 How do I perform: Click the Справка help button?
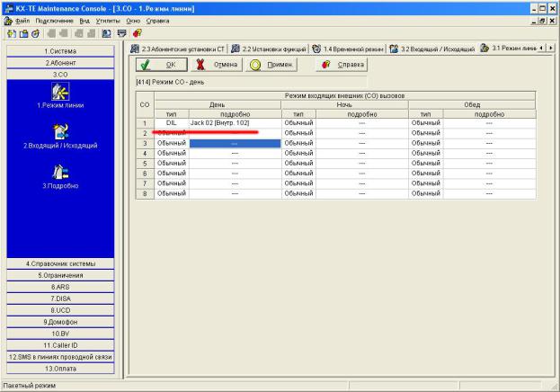tap(342, 65)
